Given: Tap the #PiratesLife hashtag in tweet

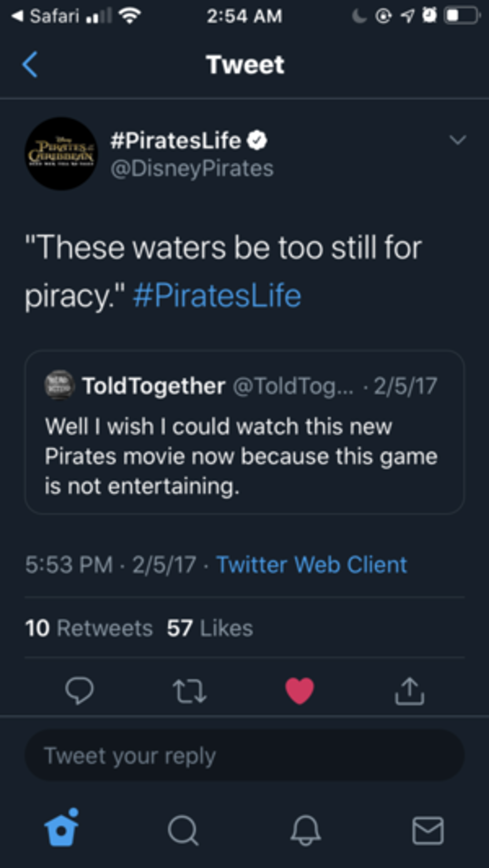Looking at the screenshot, I should (x=217, y=296).
